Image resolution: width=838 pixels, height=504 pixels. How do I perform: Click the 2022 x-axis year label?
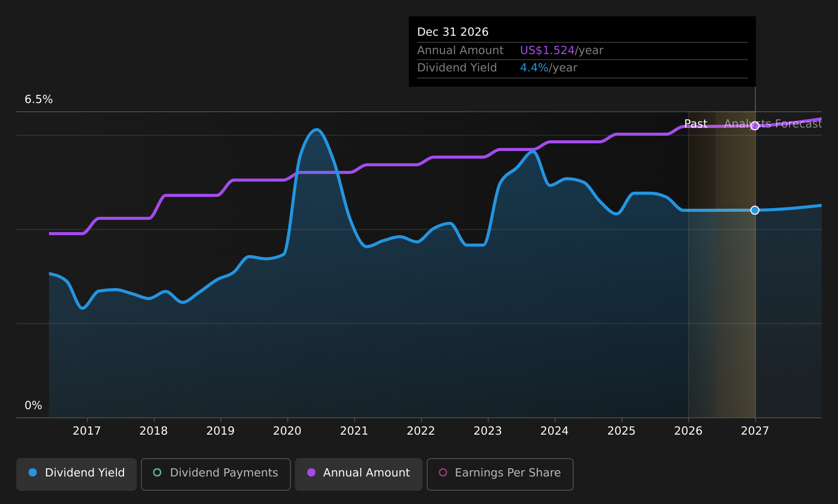(x=421, y=431)
